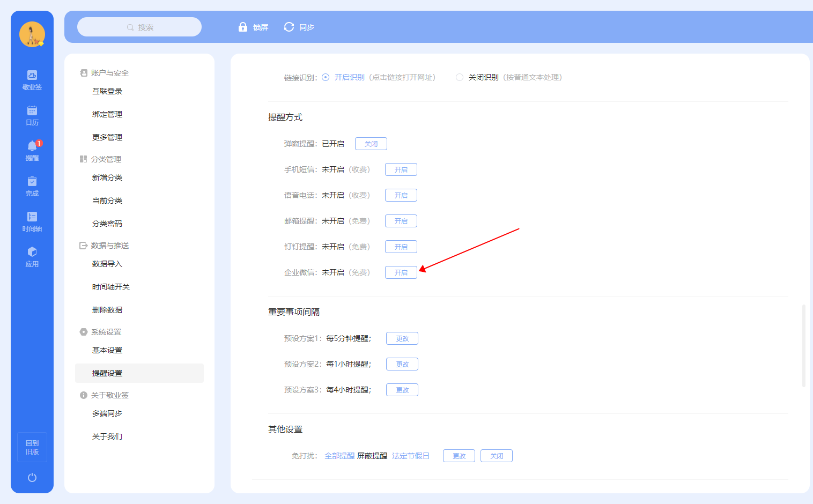This screenshot has height=504, width=813.
Task: Open the user avatar profile
Action: [32, 34]
